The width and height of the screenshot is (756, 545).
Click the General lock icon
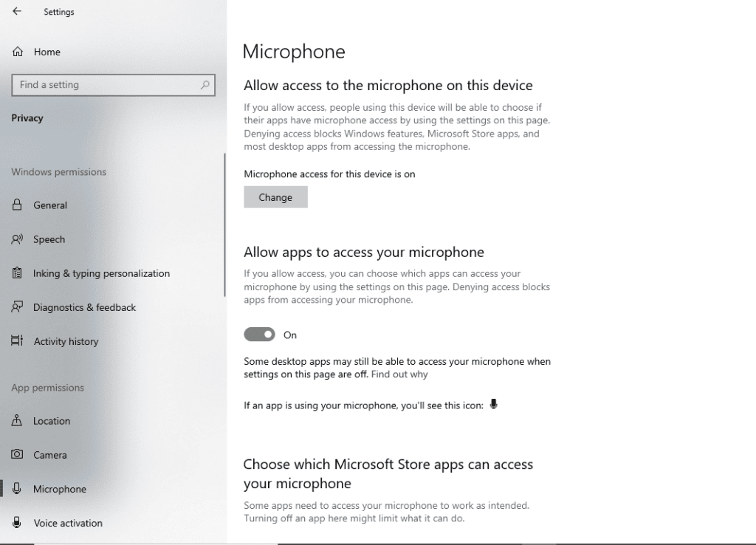pos(18,205)
